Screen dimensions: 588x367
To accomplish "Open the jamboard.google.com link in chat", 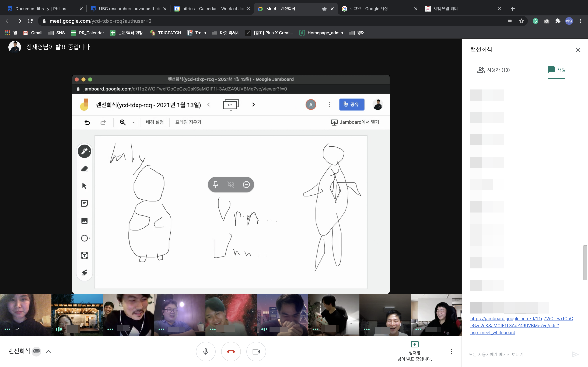I will [521, 325].
